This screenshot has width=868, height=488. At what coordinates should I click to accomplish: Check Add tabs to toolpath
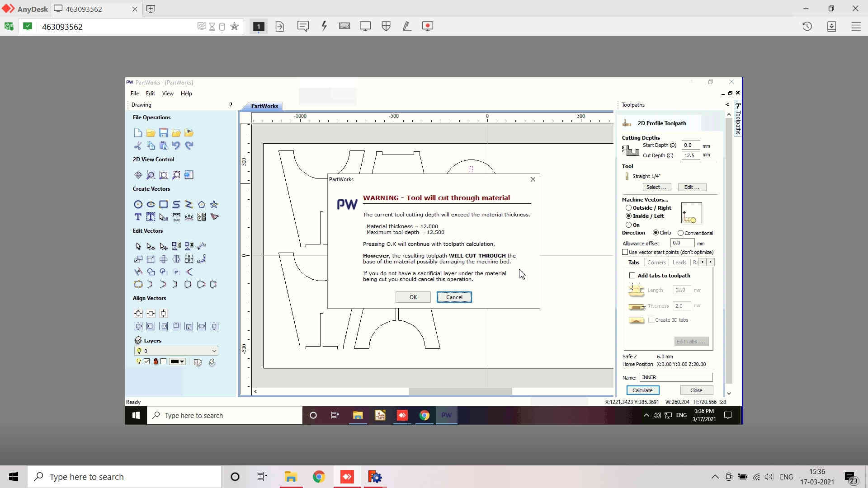(x=632, y=276)
